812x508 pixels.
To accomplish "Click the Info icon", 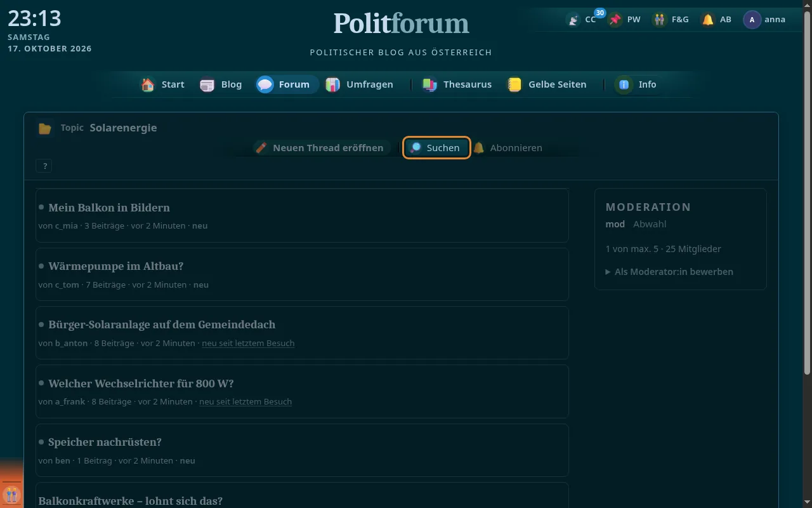I will pyautogui.click(x=624, y=84).
